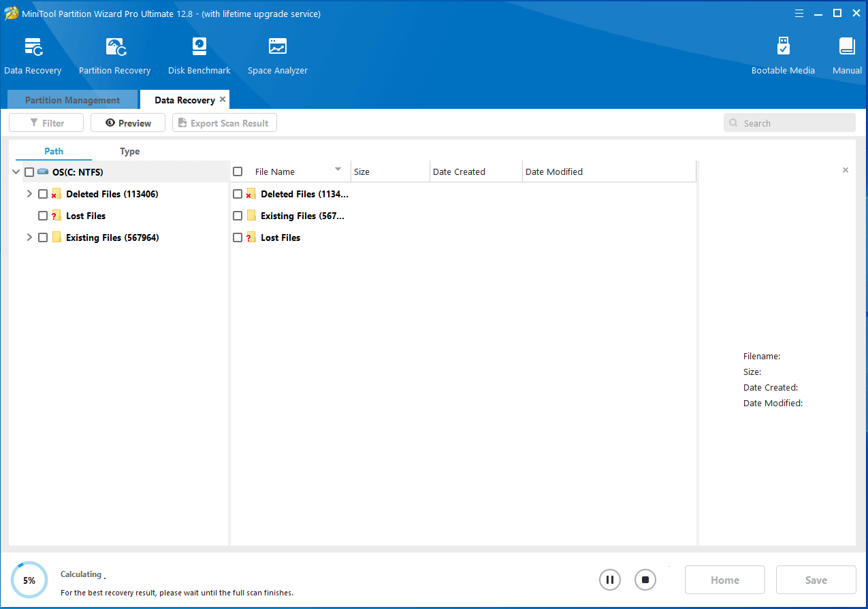Click Bootable Media icon

783,47
